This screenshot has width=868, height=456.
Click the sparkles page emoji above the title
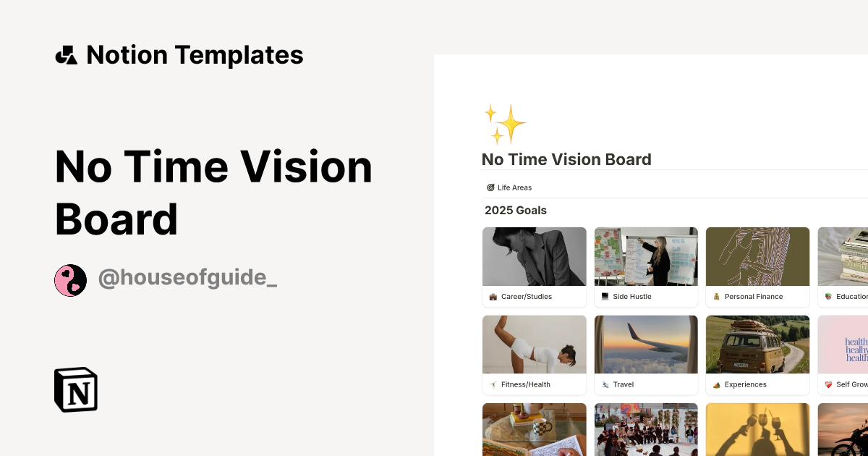(505, 123)
